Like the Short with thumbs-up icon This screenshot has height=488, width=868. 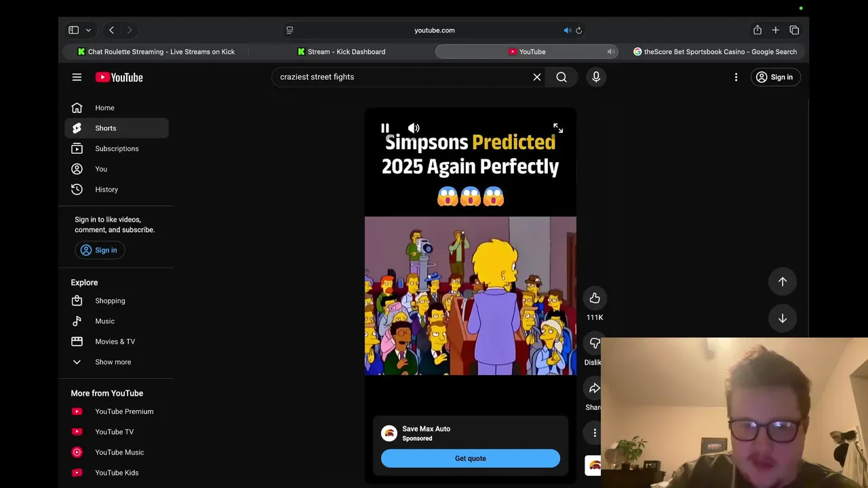coord(595,298)
